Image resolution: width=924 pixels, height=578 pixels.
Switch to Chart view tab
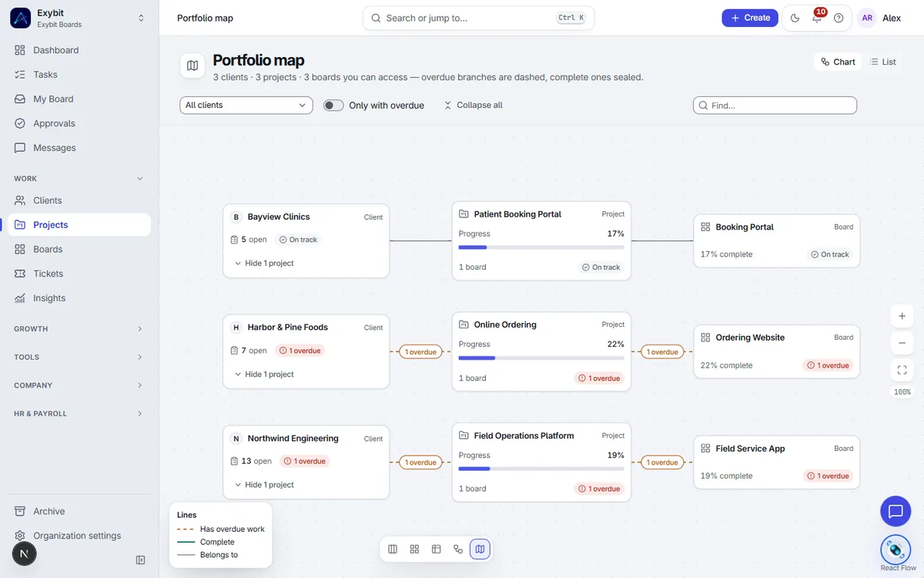pos(838,62)
